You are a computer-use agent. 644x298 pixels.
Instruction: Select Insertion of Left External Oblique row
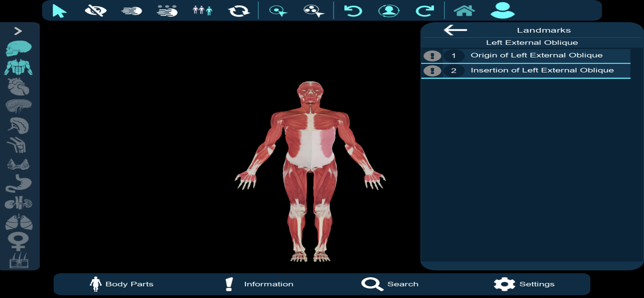pyautogui.click(x=526, y=71)
